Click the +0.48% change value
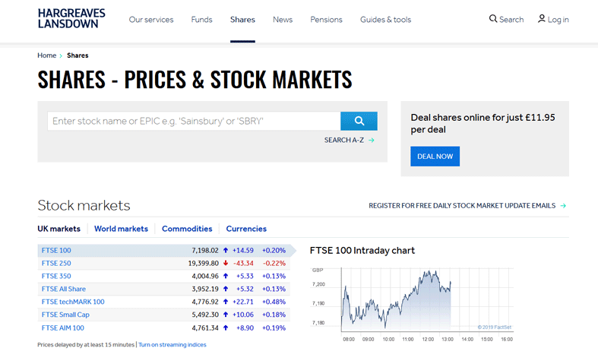Viewport: 598px width, 364px height. tap(274, 302)
